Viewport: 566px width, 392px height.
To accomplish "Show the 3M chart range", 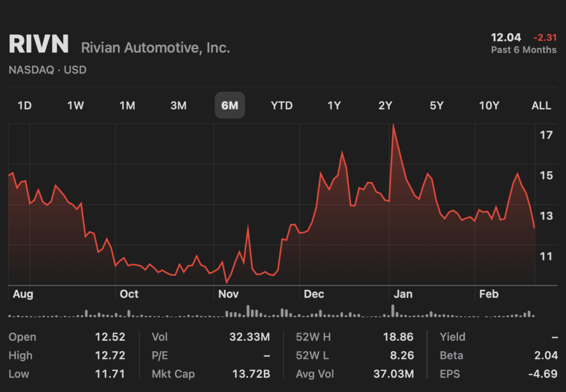I will point(179,105).
